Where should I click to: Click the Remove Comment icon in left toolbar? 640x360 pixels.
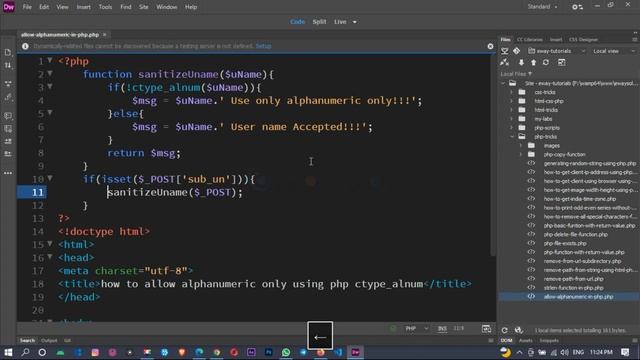(8, 129)
